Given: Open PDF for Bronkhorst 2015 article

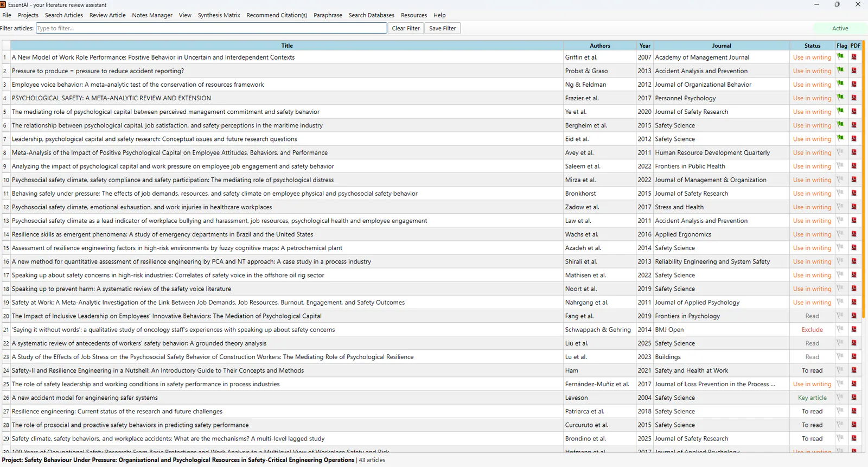Looking at the screenshot, I should (x=854, y=193).
